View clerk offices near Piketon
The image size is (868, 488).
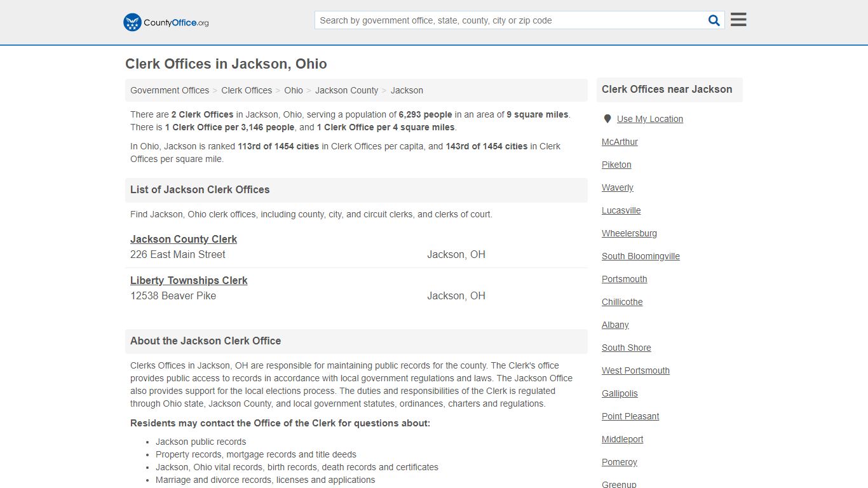(x=616, y=165)
